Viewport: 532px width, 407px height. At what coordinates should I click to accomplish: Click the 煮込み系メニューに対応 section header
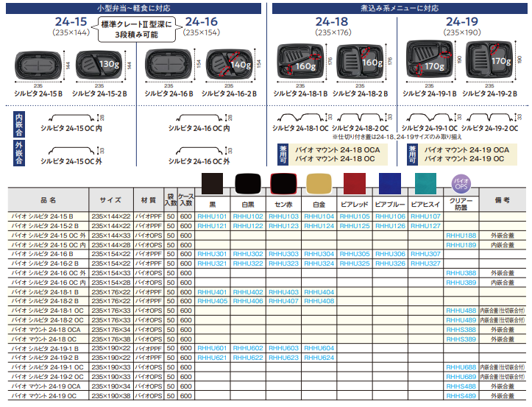[399, 8]
